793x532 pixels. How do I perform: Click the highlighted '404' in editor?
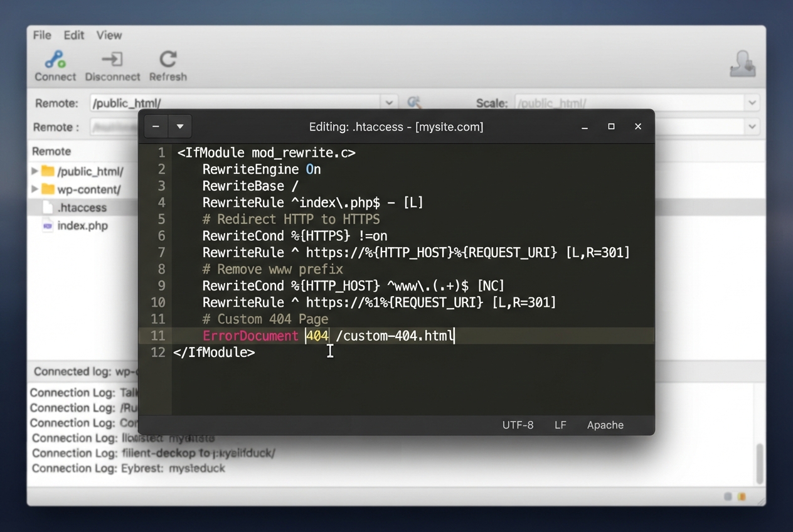317,336
